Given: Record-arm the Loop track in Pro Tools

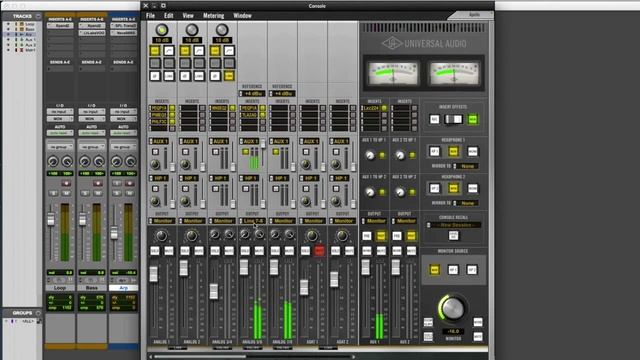Looking at the screenshot, I should pyautogui.click(x=66, y=184).
